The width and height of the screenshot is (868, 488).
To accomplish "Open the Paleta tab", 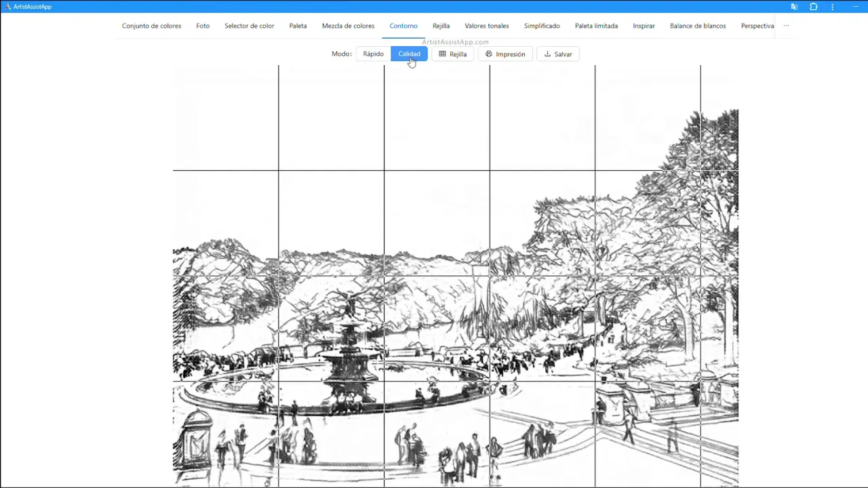I will click(298, 26).
